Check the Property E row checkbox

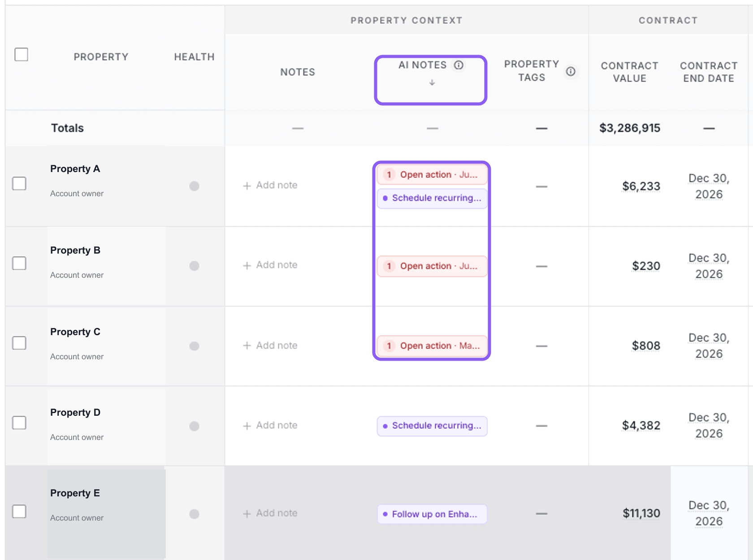tap(19, 511)
